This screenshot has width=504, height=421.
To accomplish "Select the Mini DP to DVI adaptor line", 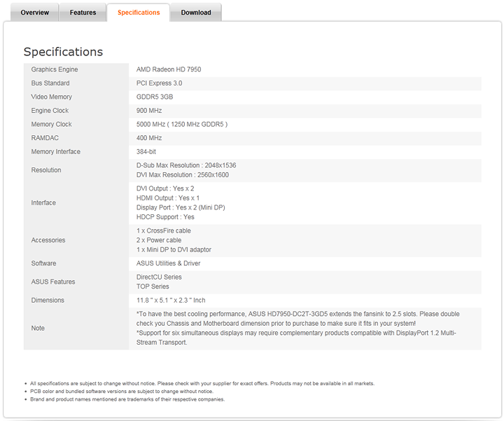I will (174, 249).
